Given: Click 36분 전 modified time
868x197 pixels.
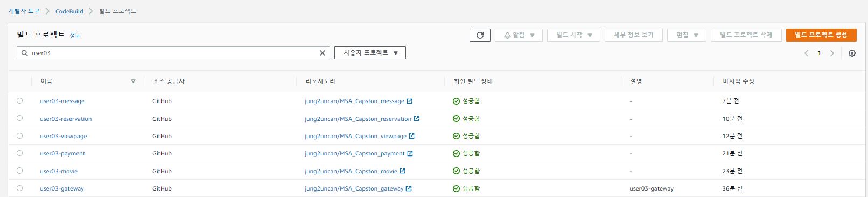Looking at the screenshot, I should pos(732,188).
